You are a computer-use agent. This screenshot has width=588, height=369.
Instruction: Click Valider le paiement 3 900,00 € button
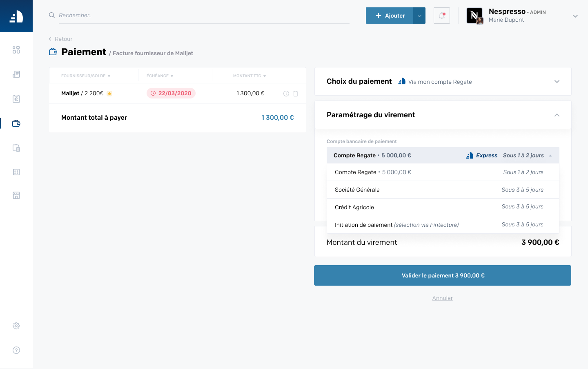(x=443, y=275)
